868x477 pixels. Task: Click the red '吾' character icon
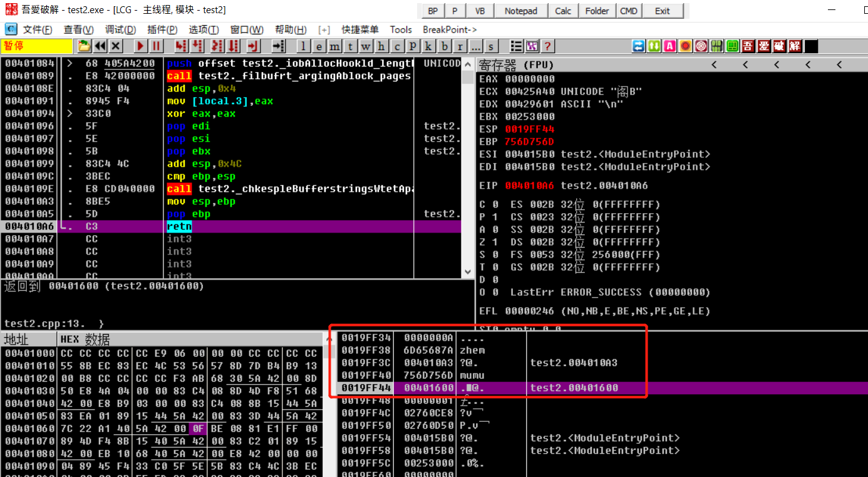click(748, 46)
